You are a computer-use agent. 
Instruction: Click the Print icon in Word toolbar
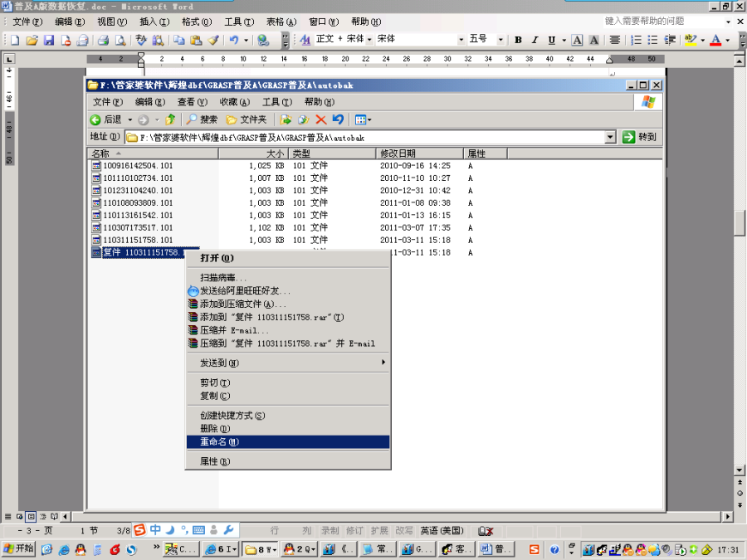coord(104,40)
